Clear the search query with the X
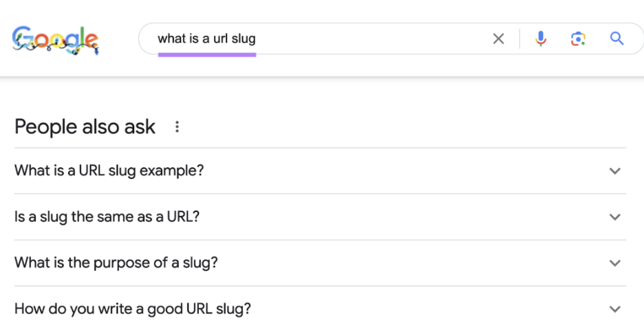The width and height of the screenshot is (644, 325). 499,39
